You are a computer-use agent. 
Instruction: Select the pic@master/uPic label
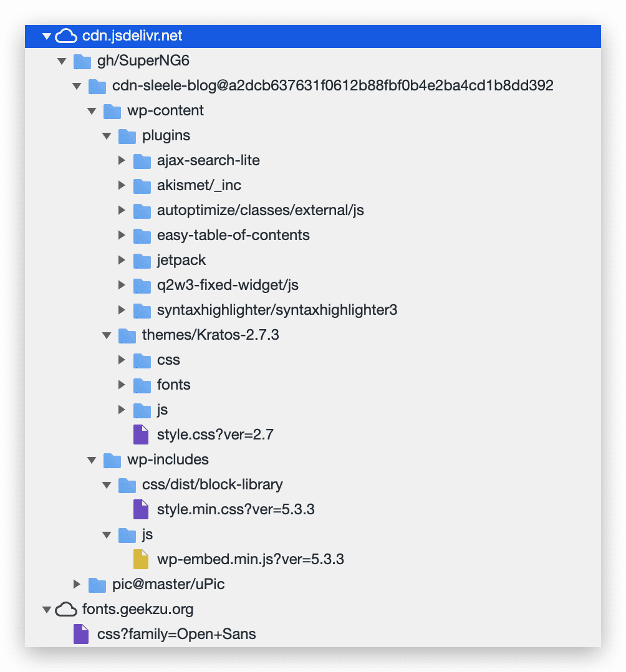168,585
